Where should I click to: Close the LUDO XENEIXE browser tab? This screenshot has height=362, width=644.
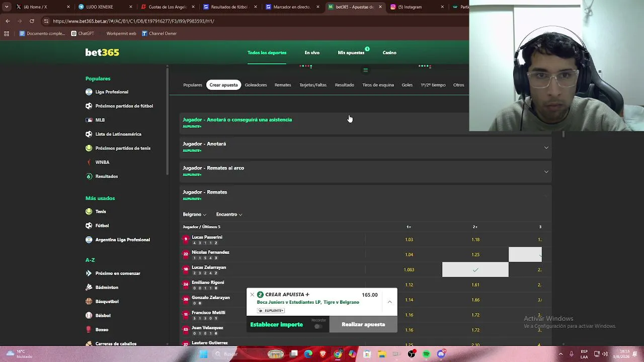131,7
